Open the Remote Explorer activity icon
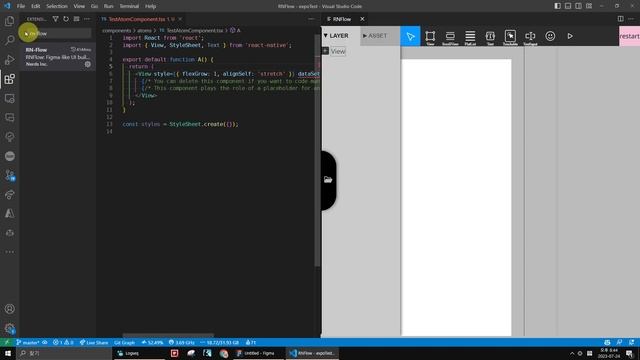This screenshot has width=640, height=360. point(9,98)
